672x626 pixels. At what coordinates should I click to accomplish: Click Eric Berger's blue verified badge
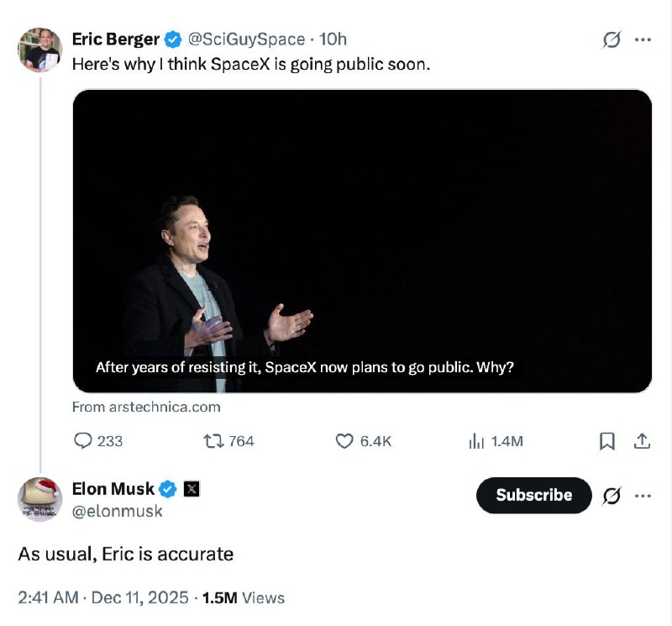click(173, 39)
